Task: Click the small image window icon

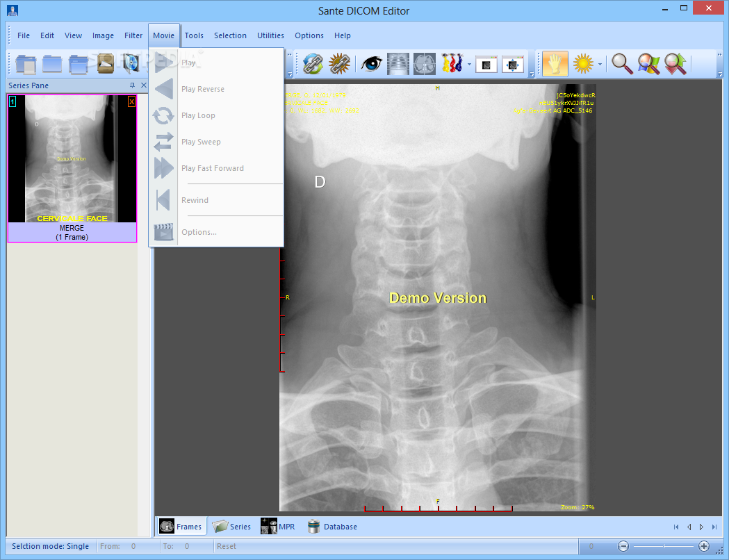Action: click(x=486, y=65)
